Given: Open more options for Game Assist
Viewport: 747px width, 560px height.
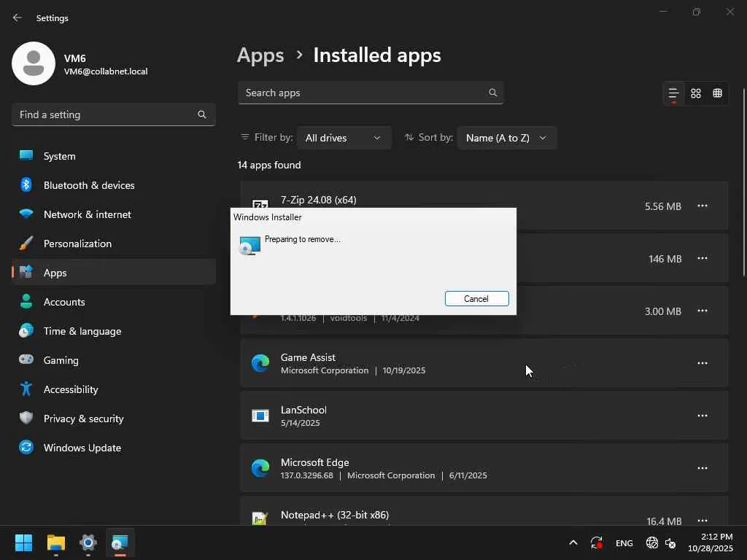Looking at the screenshot, I should [702, 363].
